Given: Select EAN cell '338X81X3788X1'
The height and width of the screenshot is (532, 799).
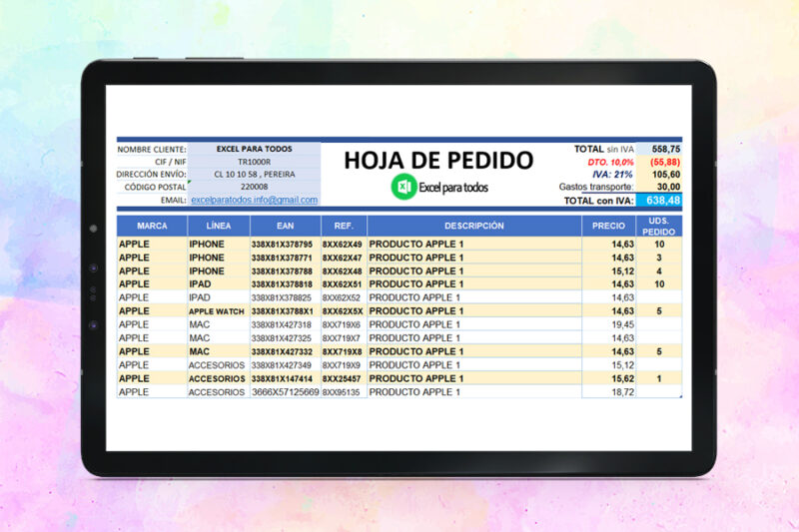Looking at the screenshot, I should click(286, 311).
